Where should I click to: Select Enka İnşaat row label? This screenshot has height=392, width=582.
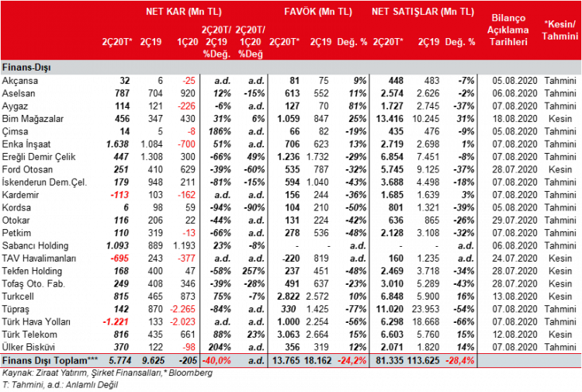26,144
